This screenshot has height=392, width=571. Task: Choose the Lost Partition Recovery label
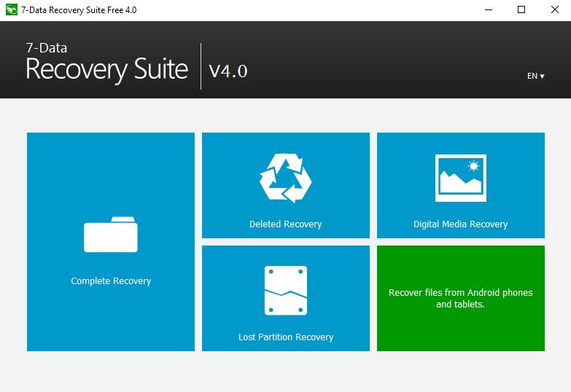coord(286,337)
